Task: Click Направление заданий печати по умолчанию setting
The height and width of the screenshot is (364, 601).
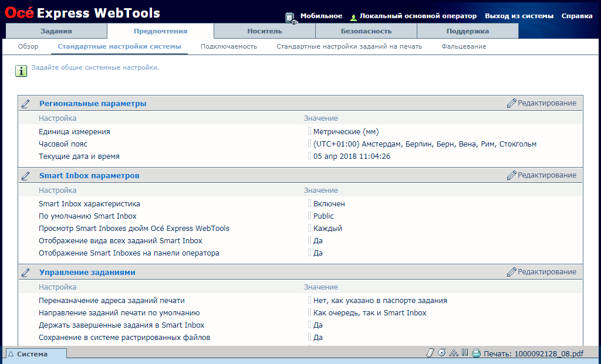Action: point(119,312)
